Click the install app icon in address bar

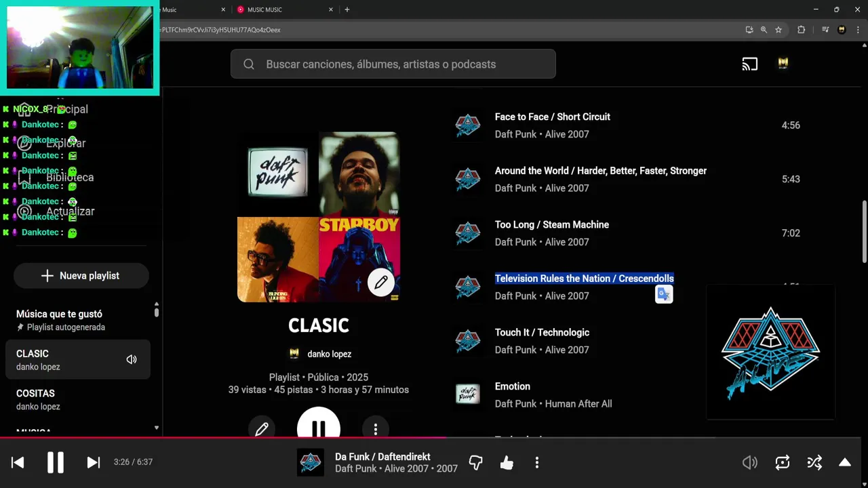coord(749,30)
